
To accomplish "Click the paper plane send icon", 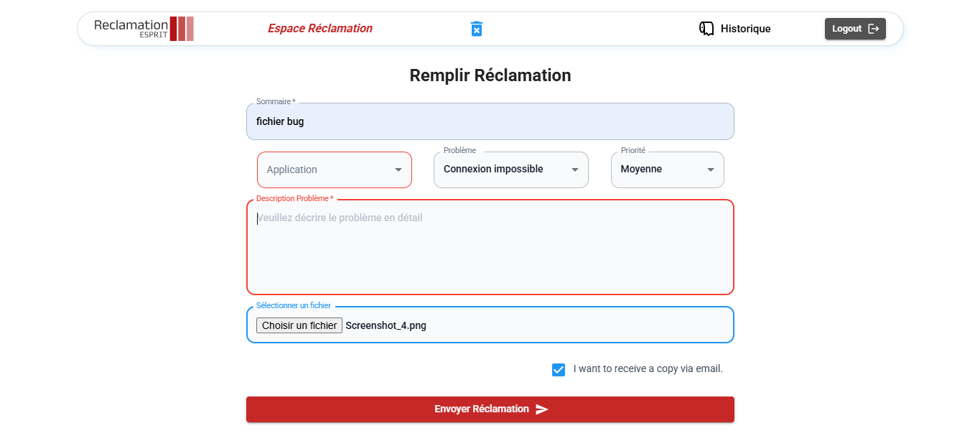I will [x=542, y=409].
